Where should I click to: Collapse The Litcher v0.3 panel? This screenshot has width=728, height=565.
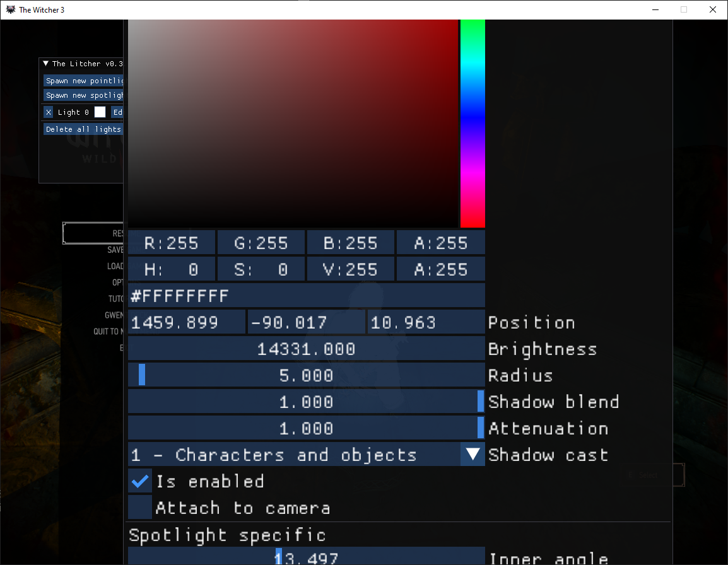coord(45,64)
